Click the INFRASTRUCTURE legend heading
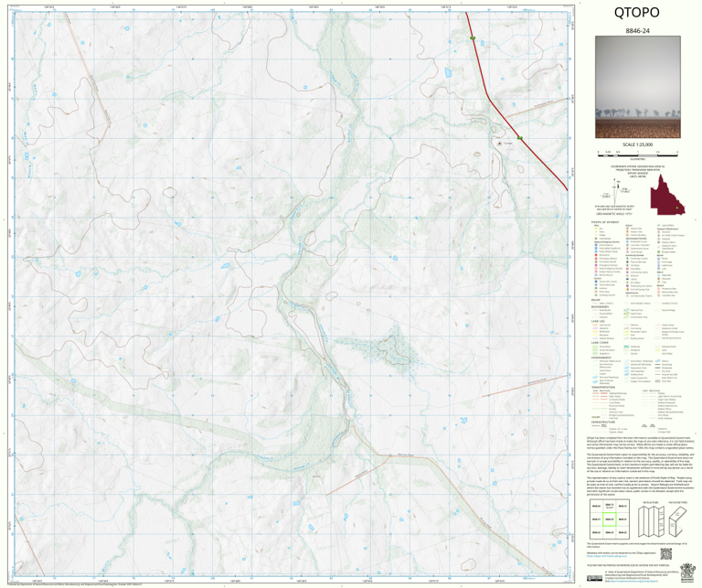The width and height of the screenshot is (702, 588). 602,422
